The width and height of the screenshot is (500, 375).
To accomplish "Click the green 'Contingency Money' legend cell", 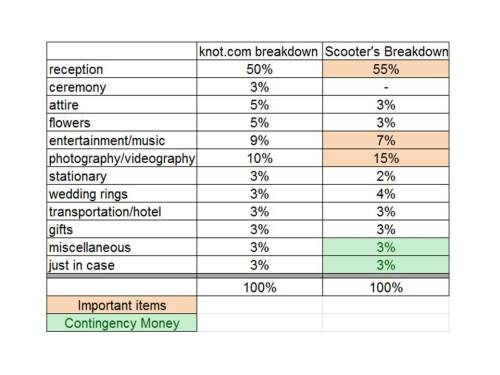I will tap(122, 323).
